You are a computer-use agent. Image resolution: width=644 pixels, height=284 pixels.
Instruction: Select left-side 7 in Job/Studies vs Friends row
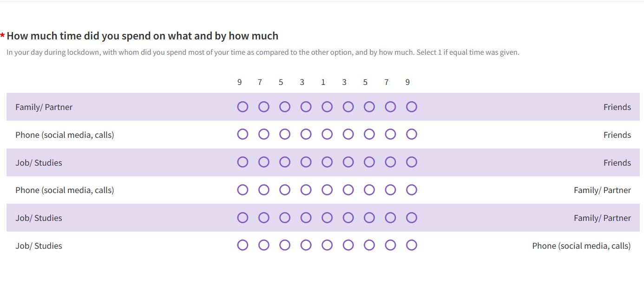[264, 162]
